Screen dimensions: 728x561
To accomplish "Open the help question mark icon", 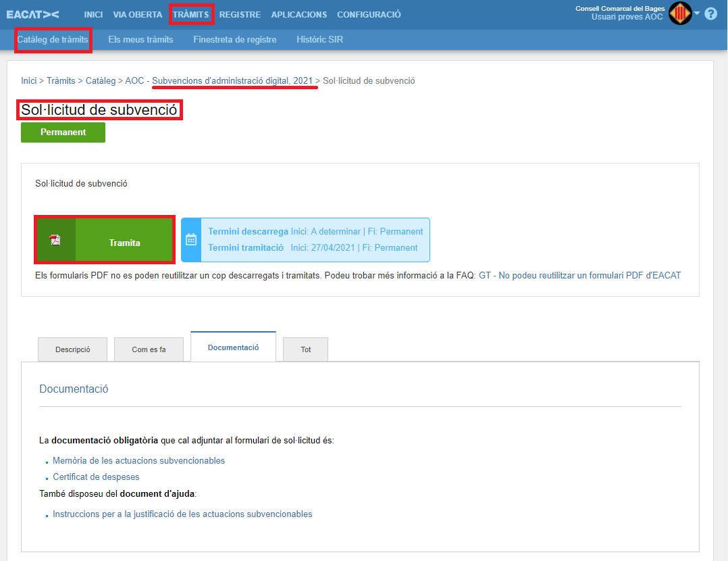I will tap(710, 14).
